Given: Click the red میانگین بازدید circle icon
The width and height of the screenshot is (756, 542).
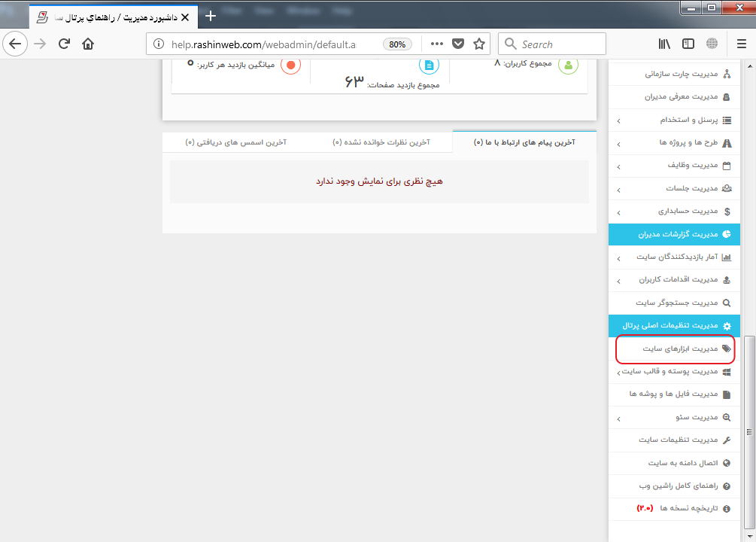Looking at the screenshot, I should [x=290, y=65].
